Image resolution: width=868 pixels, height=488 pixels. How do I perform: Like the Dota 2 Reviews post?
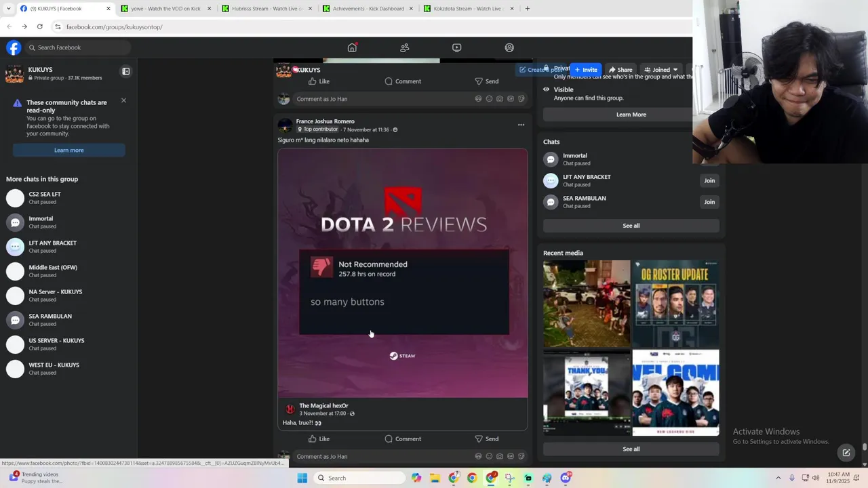pos(319,439)
